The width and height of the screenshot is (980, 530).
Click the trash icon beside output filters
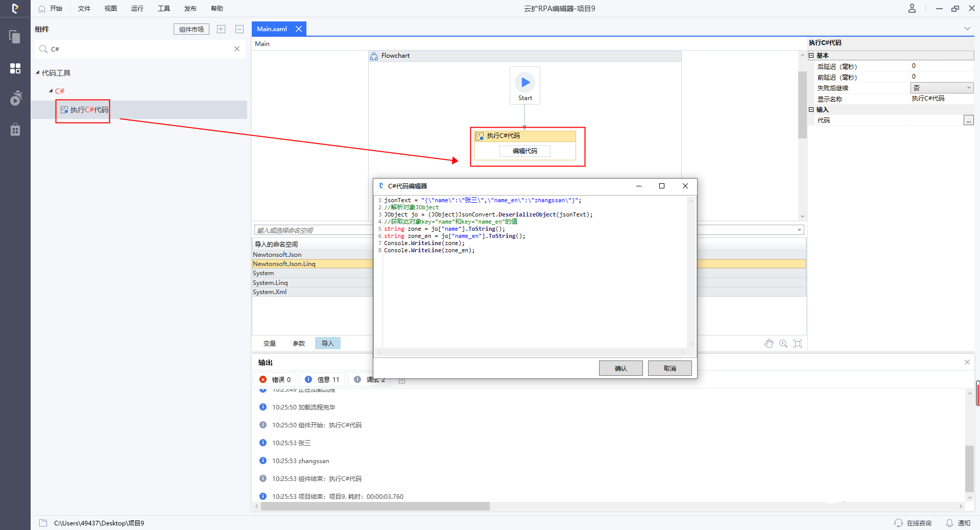401,379
